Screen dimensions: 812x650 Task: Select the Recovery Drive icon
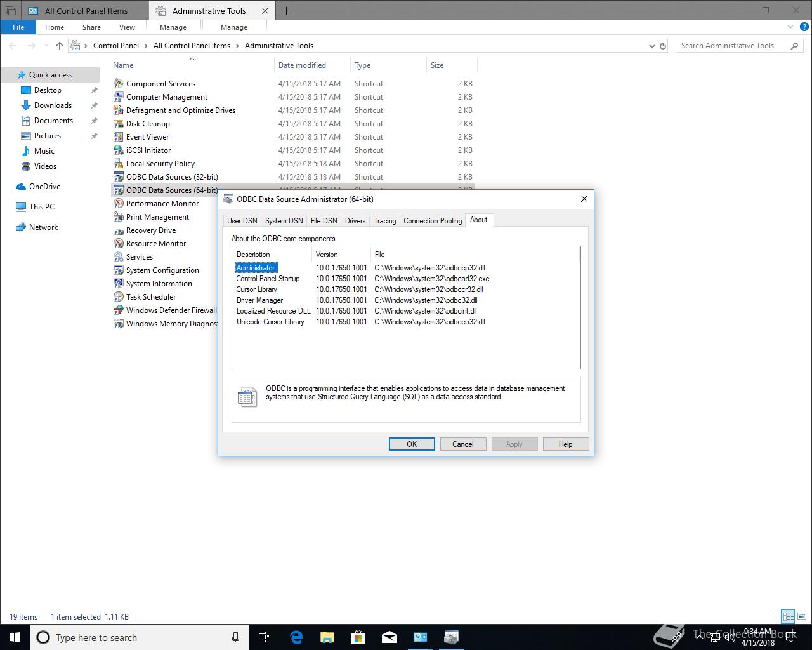pyautogui.click(x=118, y=230)
